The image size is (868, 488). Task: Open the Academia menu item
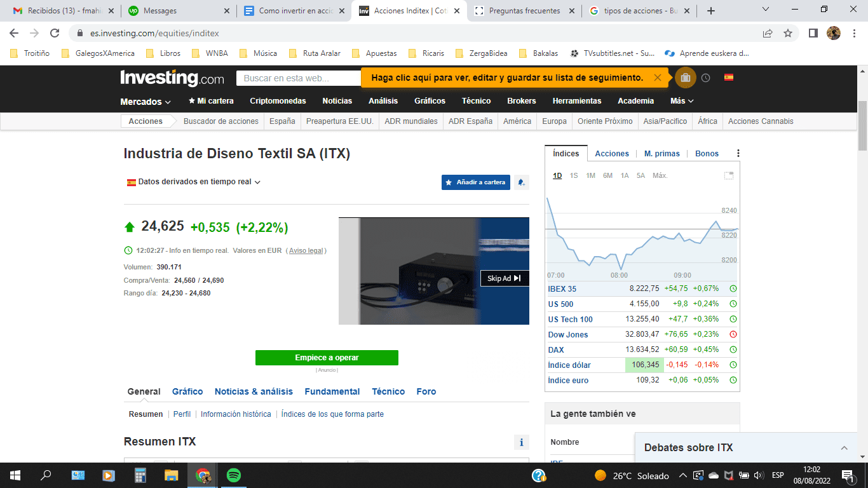[x=635, y=101]
